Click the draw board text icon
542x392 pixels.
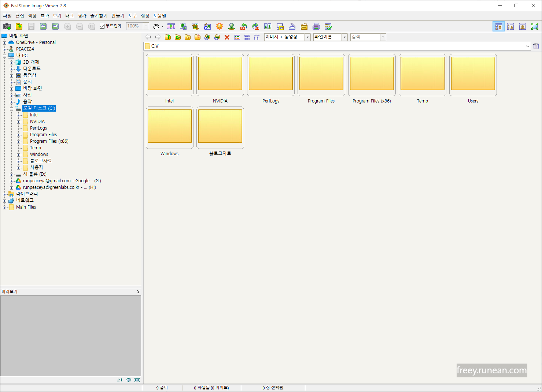coord(207,26)
